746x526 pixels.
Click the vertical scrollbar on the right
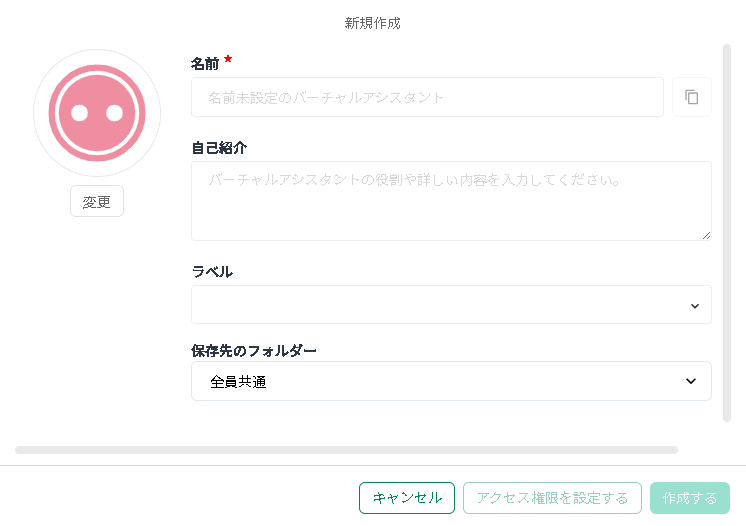pos(727,230)
